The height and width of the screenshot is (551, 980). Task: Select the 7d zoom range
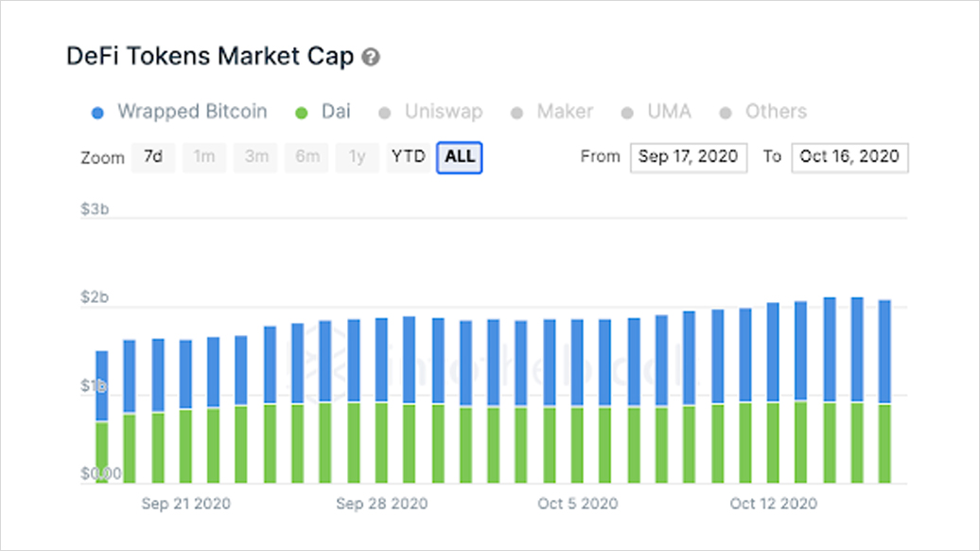coord(153,157)
